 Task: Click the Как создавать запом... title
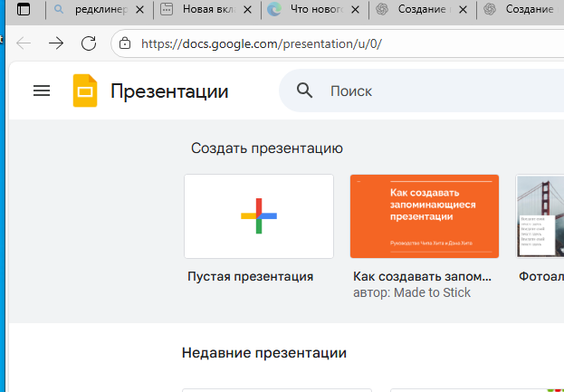[x=422, y=276]
